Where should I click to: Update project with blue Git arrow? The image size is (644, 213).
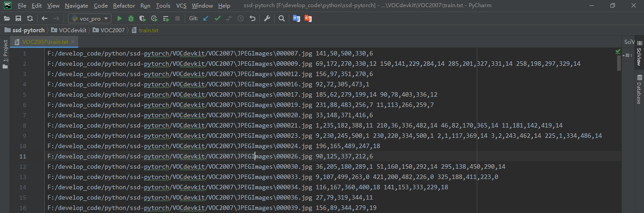click(x=206, y=18)
